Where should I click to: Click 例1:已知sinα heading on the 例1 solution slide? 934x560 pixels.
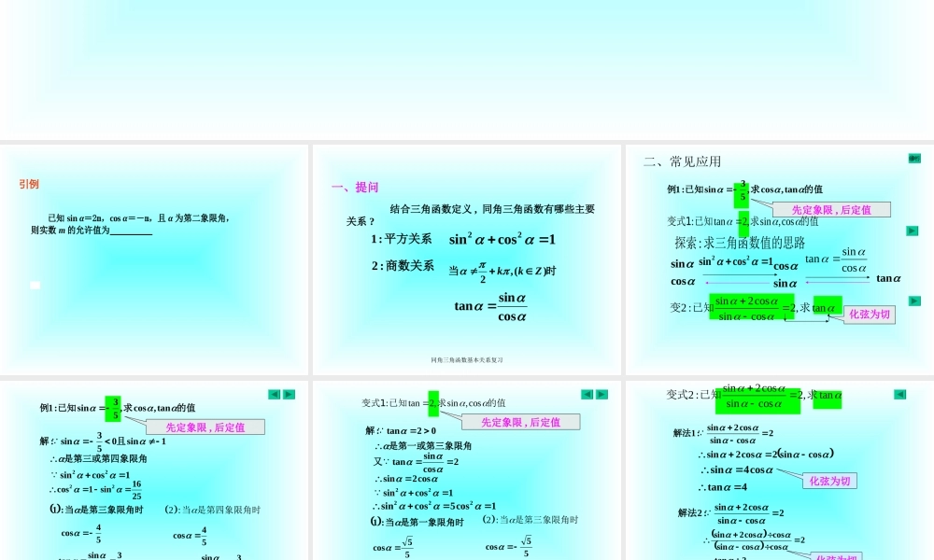(x=118, y=408)
